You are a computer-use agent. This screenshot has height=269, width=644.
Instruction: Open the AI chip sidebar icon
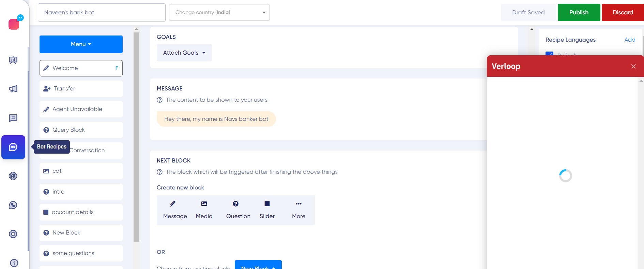click(x=13, y=176)
